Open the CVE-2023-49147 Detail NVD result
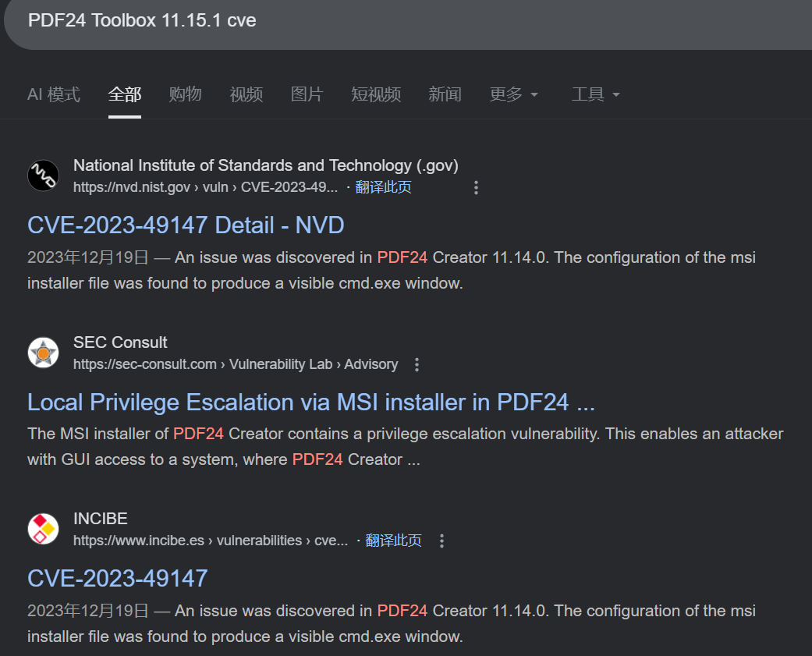The height and width of the screenshot is (656, 812). 186,225
